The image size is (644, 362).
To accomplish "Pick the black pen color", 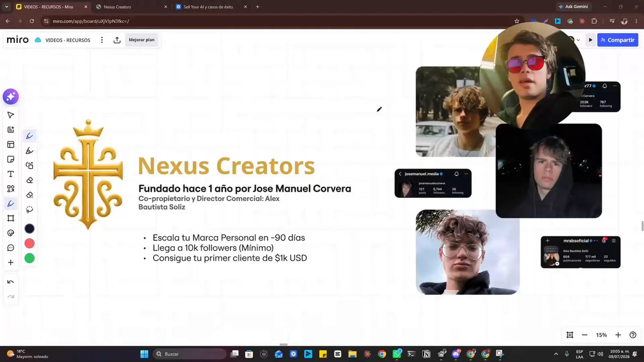I will click(x=29, y=228).
